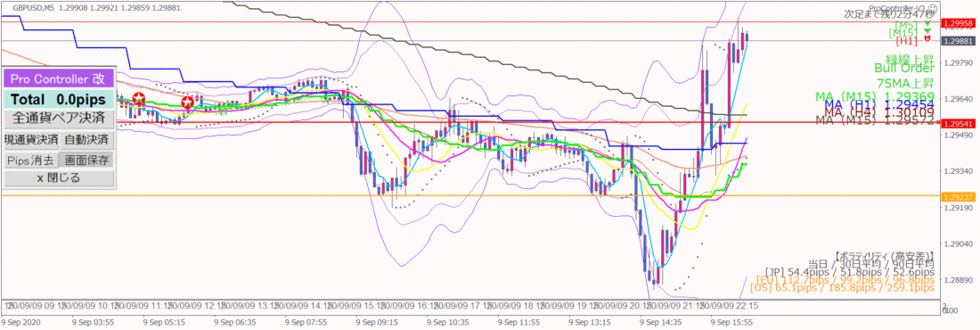Click the 画面保存 button

coord(87,161)
